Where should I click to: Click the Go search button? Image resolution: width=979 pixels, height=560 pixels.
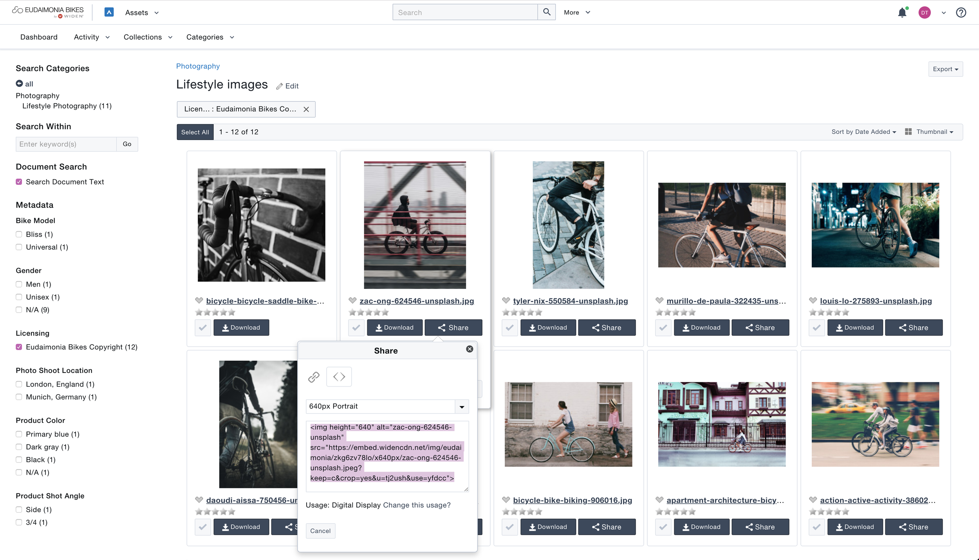point(127,144)
